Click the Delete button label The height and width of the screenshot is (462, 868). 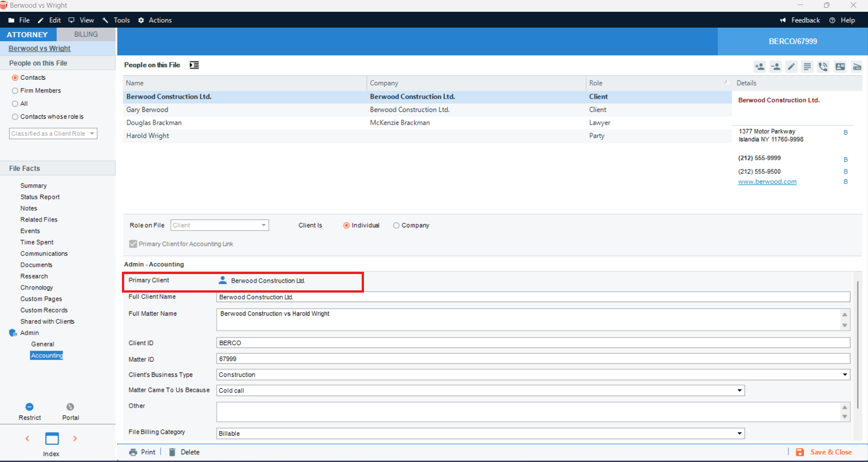190,452
